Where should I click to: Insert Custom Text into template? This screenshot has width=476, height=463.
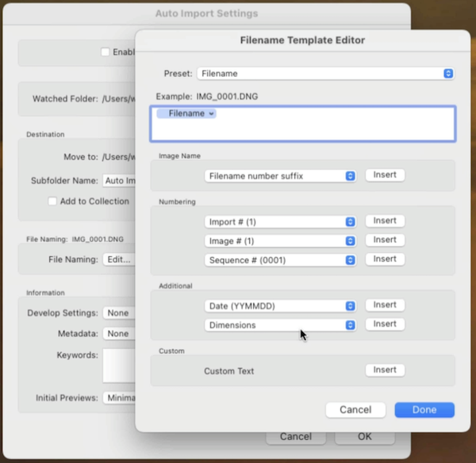pos(385,370)
